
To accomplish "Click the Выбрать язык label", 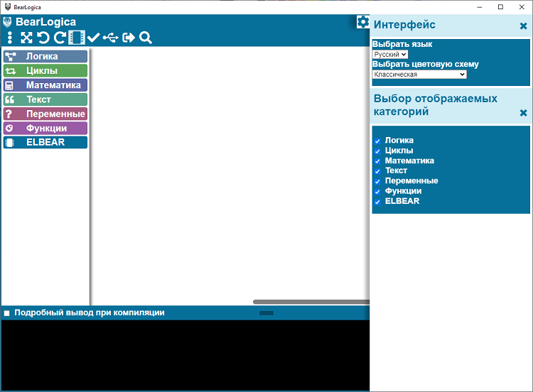I will coord(402,44).
